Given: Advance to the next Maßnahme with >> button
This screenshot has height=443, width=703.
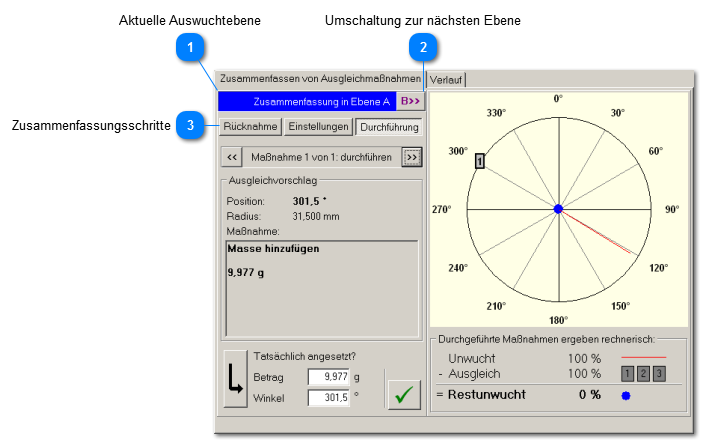Looking at the screenshot, I should point(411,157).
